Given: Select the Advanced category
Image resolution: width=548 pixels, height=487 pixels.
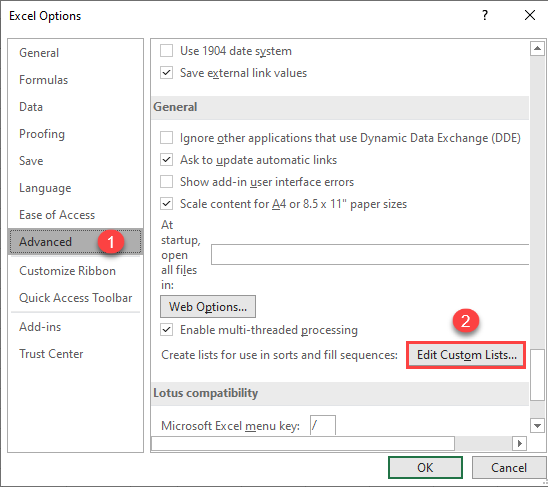Looking at the screenshot, I should click(75, 242).
